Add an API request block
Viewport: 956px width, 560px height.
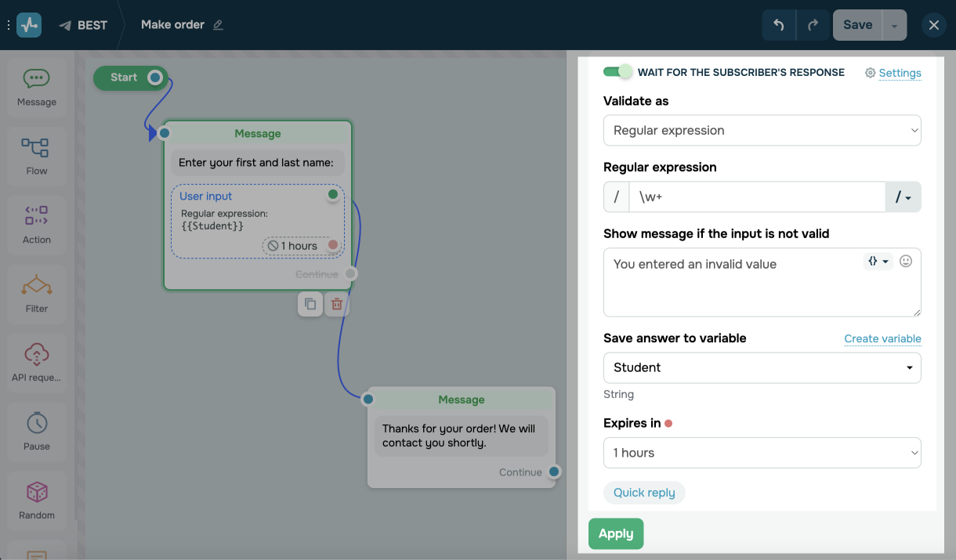(36, 362)
